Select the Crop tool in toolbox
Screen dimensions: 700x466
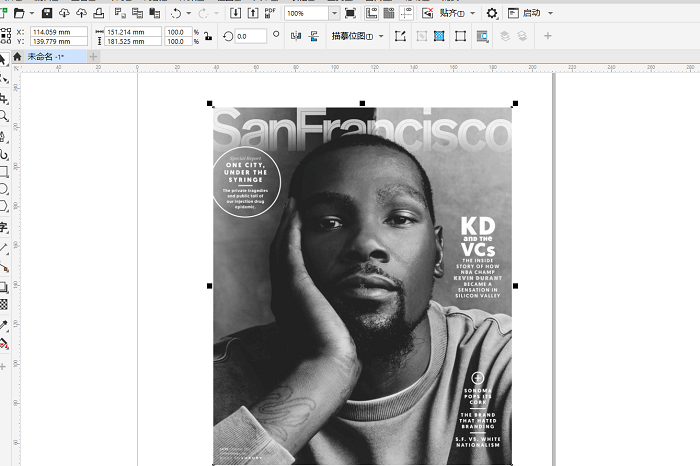click(5, 98)
